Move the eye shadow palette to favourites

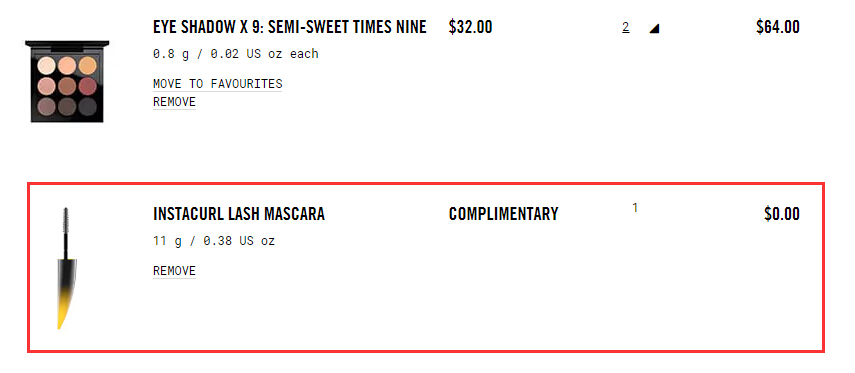(218, 84)
